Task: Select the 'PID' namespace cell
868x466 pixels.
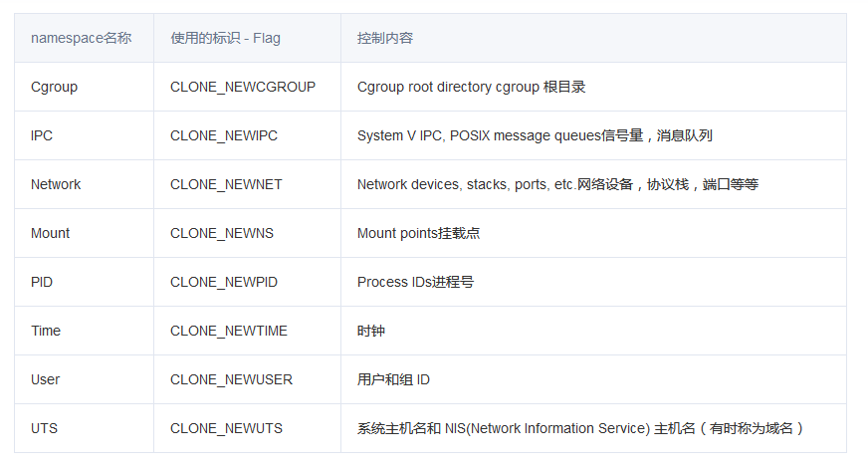Action: [85, 282]
